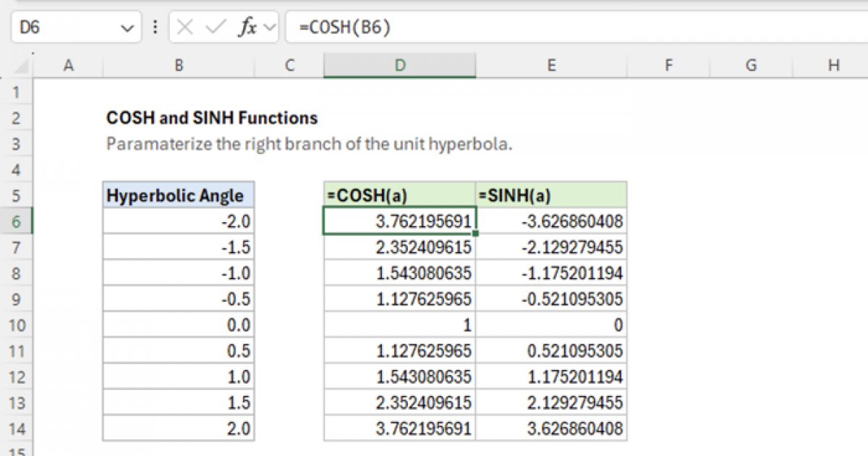The height and width of the screenshot is (456, 868).
Task: Click column H header
Action: (x=833, y=64)
